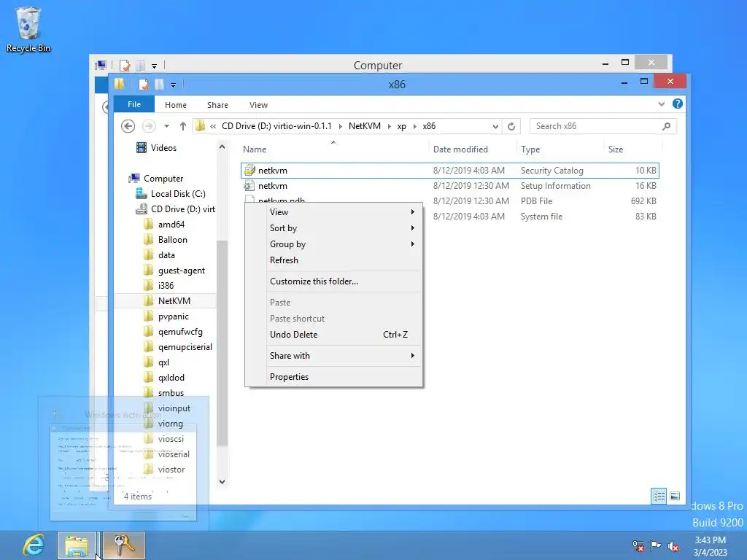Open guest-agent folder in navigation tree
The width and height of the screenshot is (747, 560).
[182, 271]
